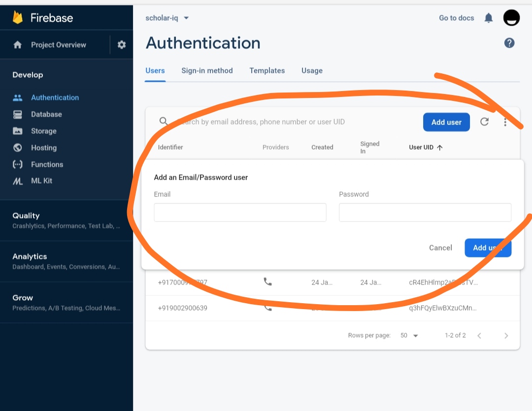Click the help question mark icon
The height and width of the screenshot is (411, 532).
509,43
